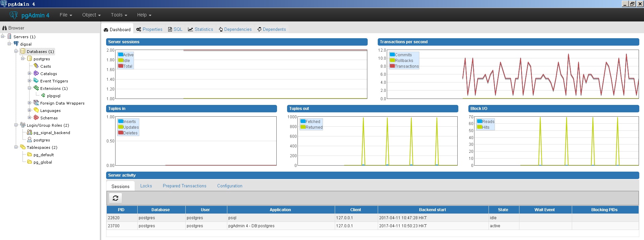Open the Help menu
644x240 pixels.
[x=144, y=15]
